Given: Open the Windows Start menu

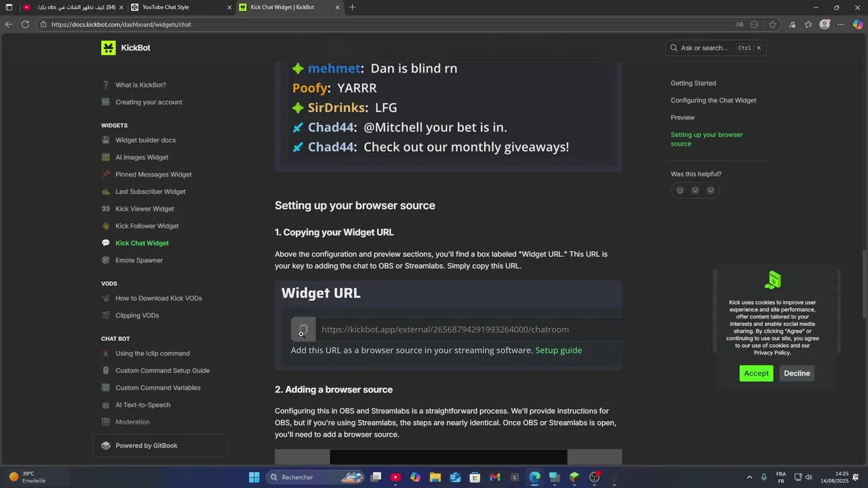Looking at the screenshot, I should pyautogui.click(x=254, y=477).
